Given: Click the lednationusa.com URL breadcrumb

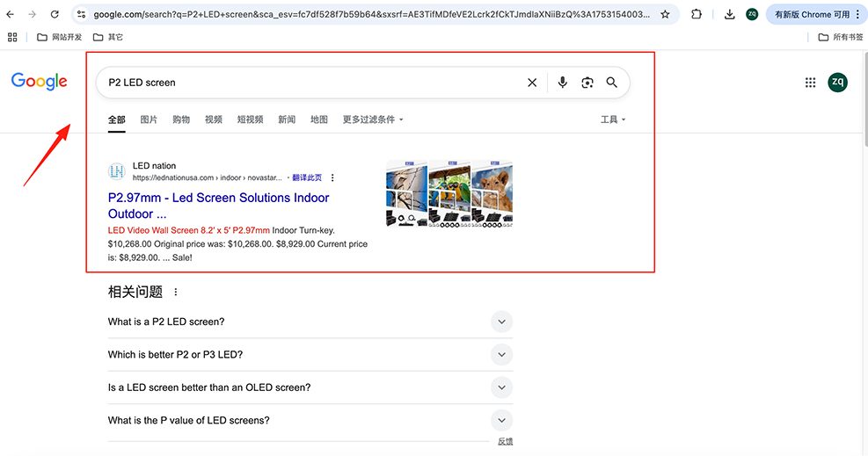Looking at the screenshot, I should (207, 177).
